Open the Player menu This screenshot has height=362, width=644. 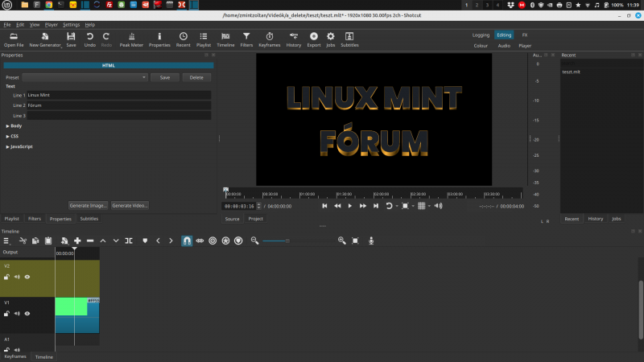click(x=51, y=25)
